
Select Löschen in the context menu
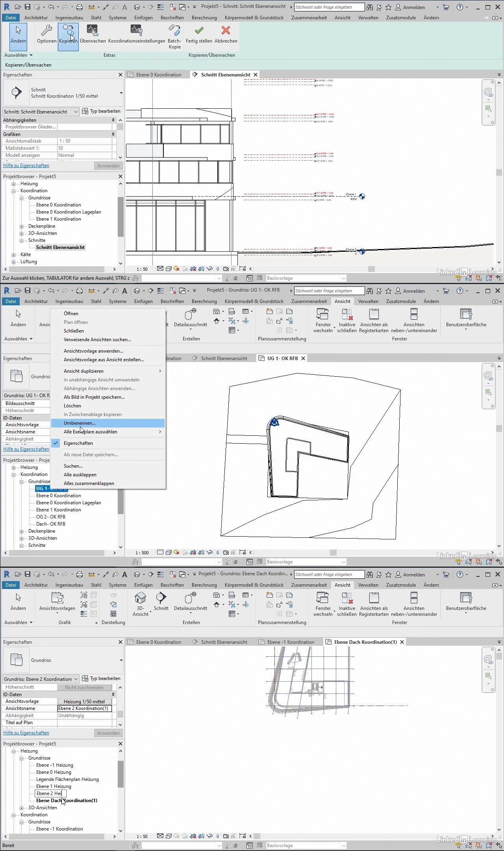point(72,406)
